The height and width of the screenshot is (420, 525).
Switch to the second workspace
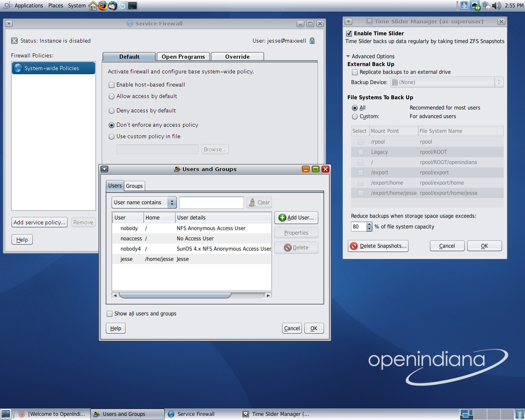481,414
